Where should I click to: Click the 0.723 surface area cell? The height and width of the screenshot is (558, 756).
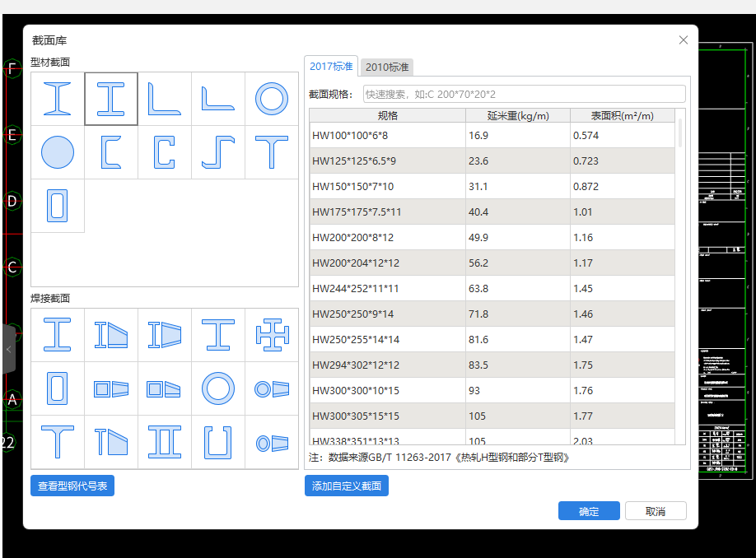tap(623, 161)
